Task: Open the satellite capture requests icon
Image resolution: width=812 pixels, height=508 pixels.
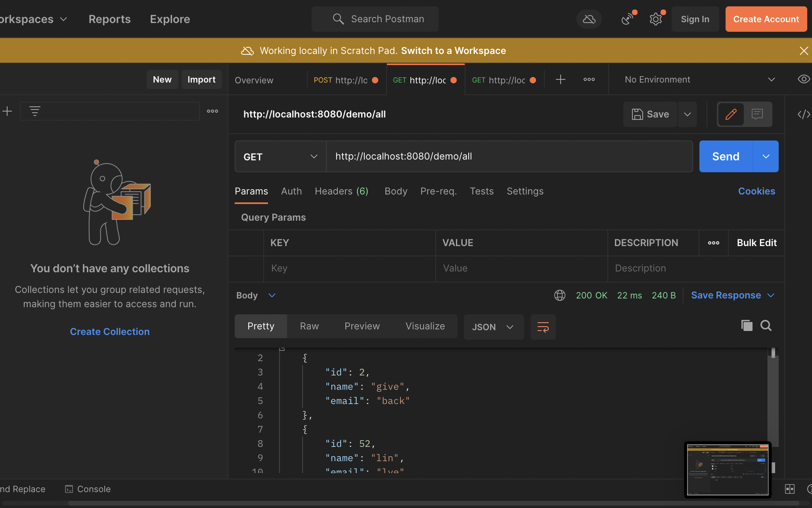Action: [628, 19]
